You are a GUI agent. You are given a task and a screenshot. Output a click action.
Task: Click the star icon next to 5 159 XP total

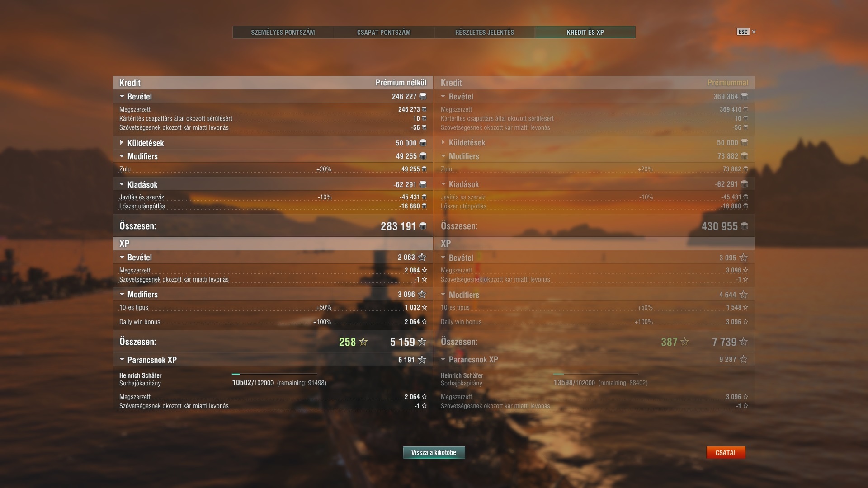click(422, 342)
